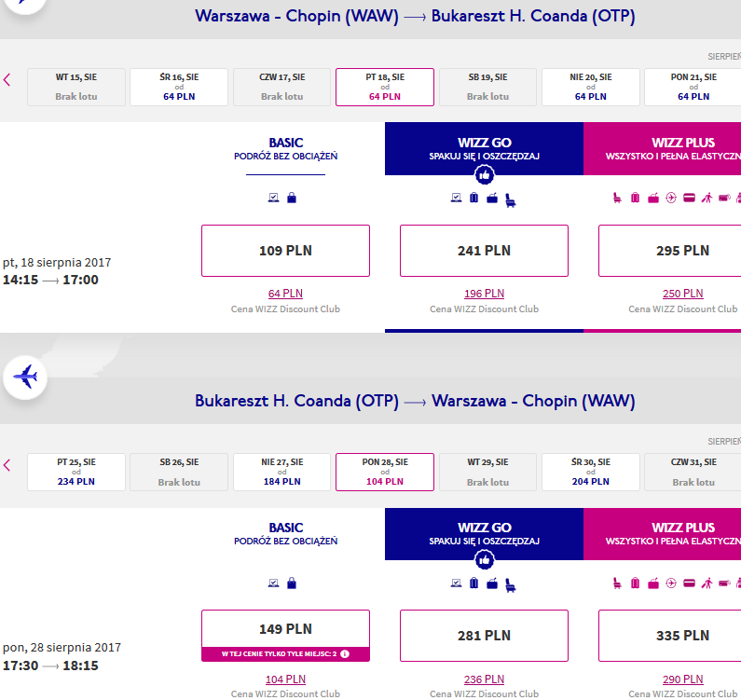Open 250 PLN WIZZ Discount Club price link

point(682,294)
